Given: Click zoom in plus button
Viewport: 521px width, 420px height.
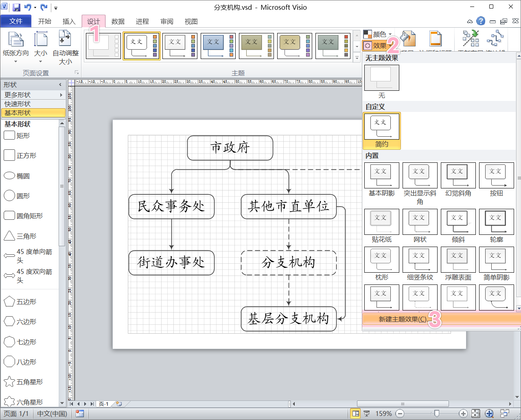Looking at the screenshot, I should click(x=463, y=413).
